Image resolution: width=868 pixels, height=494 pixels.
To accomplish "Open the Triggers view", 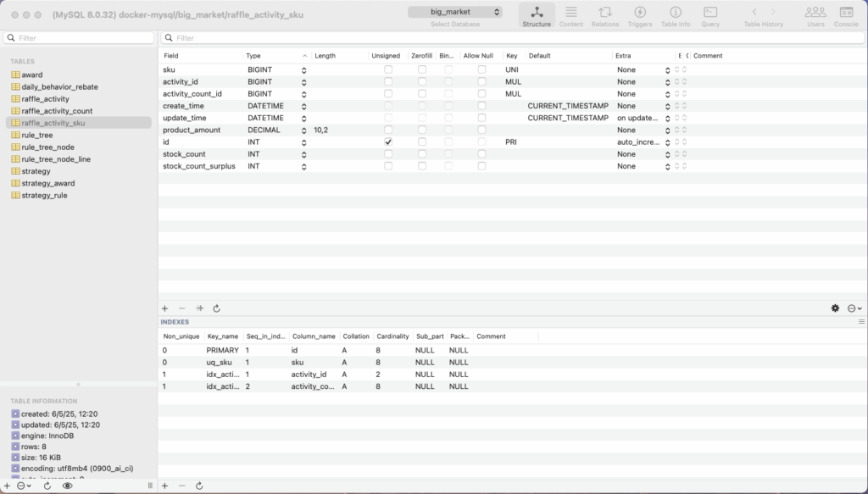I will point(640,15).
